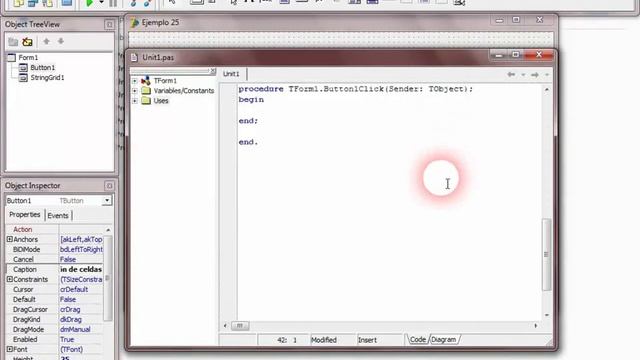Click the back navigation arrow in the editor

tap(511, 75)
